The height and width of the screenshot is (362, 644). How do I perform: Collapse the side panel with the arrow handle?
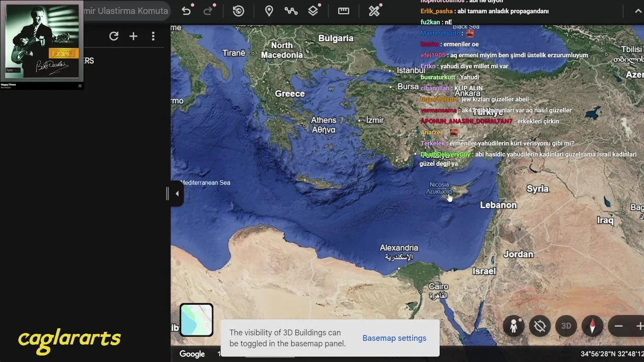click(x=177, y=194)
